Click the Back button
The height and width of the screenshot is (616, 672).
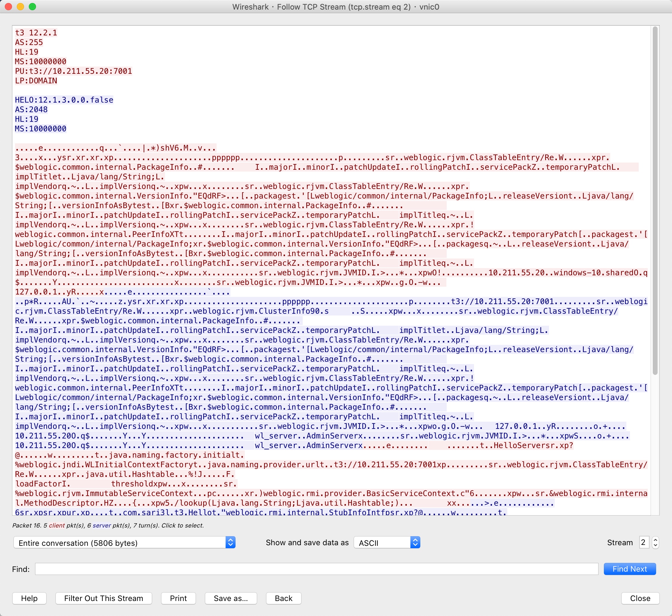283,598
